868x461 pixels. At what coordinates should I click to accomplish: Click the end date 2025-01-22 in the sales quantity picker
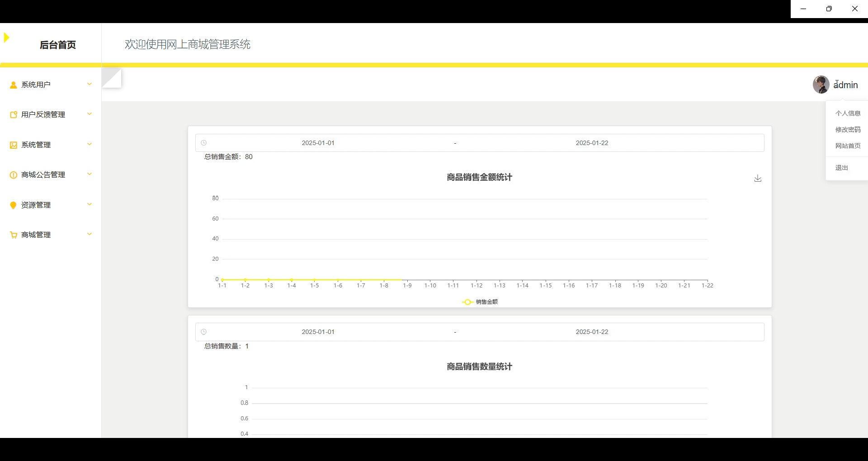[x=592, y=332]
